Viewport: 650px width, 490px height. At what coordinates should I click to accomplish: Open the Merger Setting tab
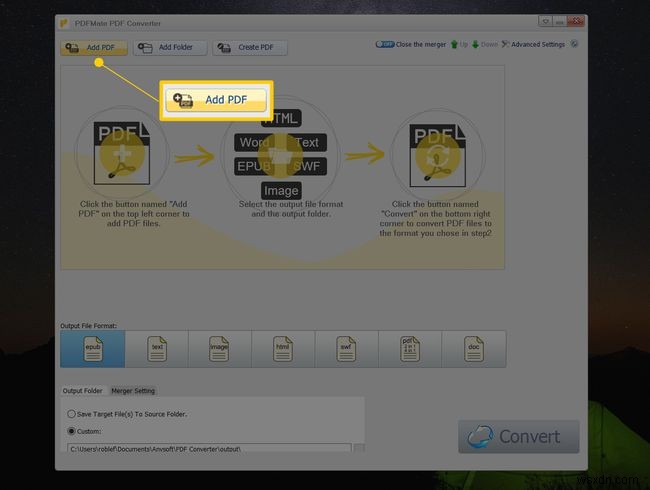(x=133, y=391)
